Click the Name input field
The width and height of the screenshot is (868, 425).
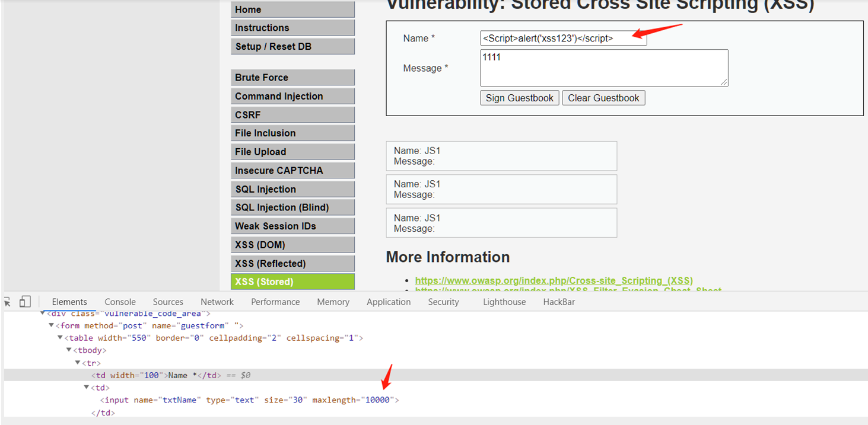563,39
